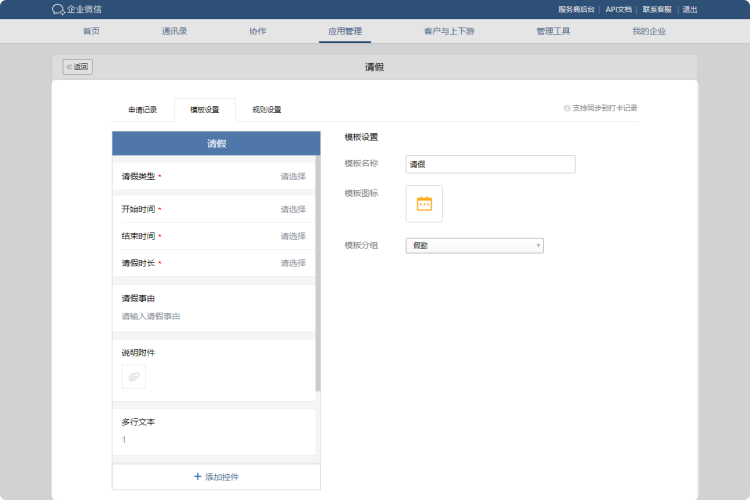
Task: Click the 结束时间 field label
Action: 138,236
